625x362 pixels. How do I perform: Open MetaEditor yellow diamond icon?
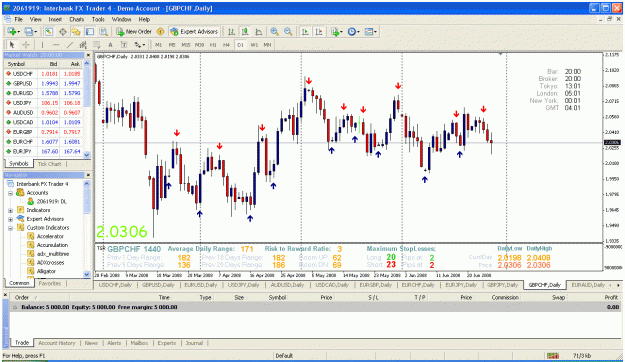161,31
